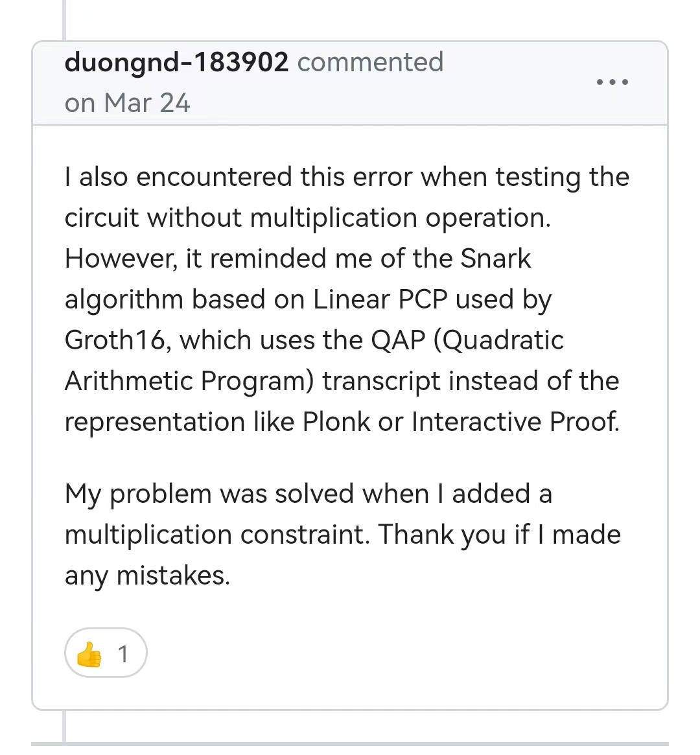The width and height of the screenshot is (700, 755).
Task: Click the 'Arithmetic Program)' text in comment
Action: pos(189,381)
